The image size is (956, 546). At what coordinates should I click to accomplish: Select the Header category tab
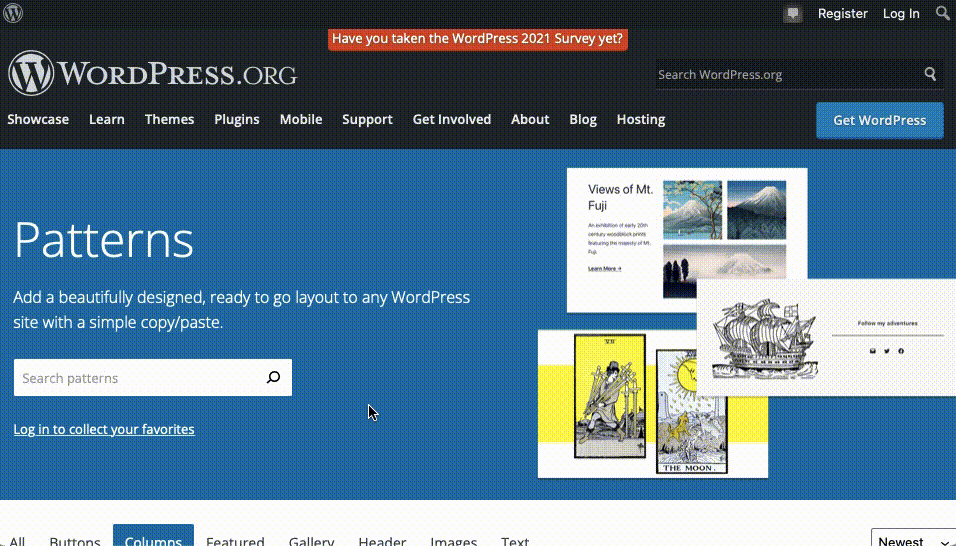pyautogui.click(x=382, y=539)
